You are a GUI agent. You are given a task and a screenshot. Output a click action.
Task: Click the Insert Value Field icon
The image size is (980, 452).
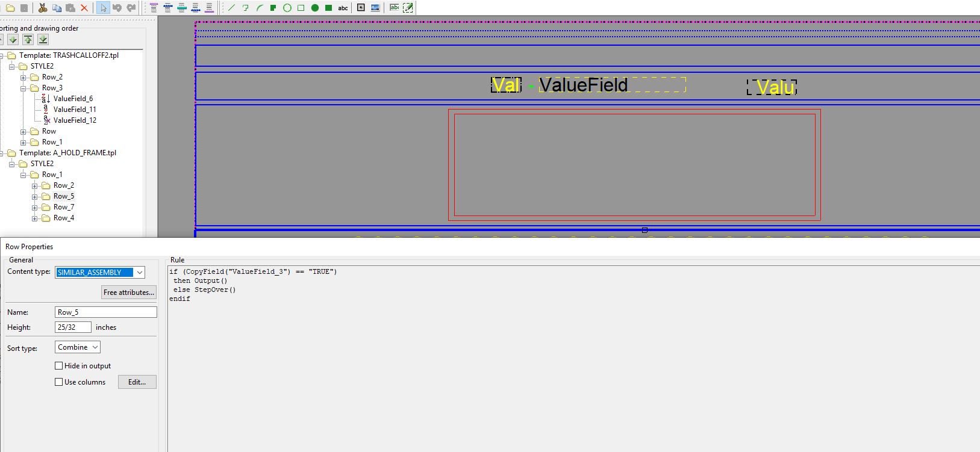pos(394,8)
